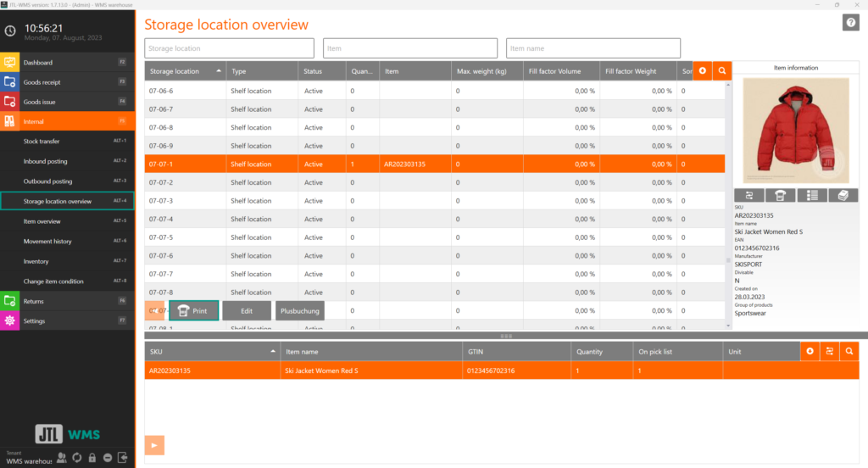Viewport: 868px width, 468px height.
Task: Open Goods receipt in the sidebar
Action: coord(67,82)
